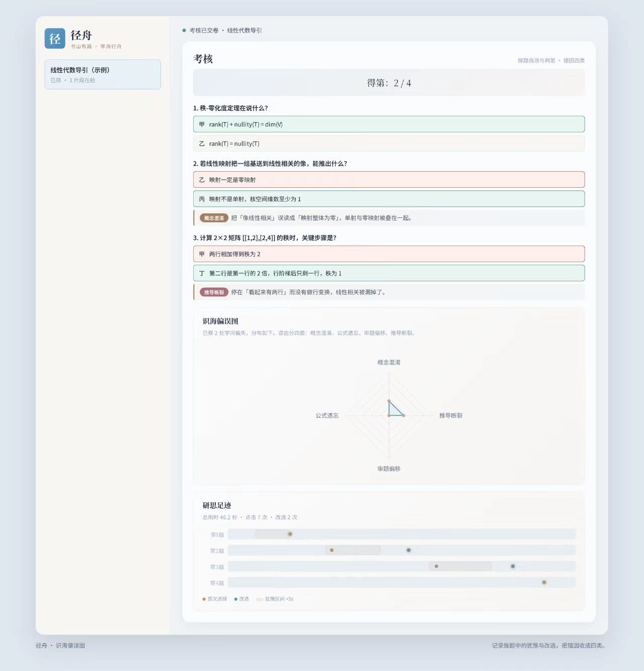
Task: Click the grey hesitation bar in row 第2题
Action: tap(353, 550)
